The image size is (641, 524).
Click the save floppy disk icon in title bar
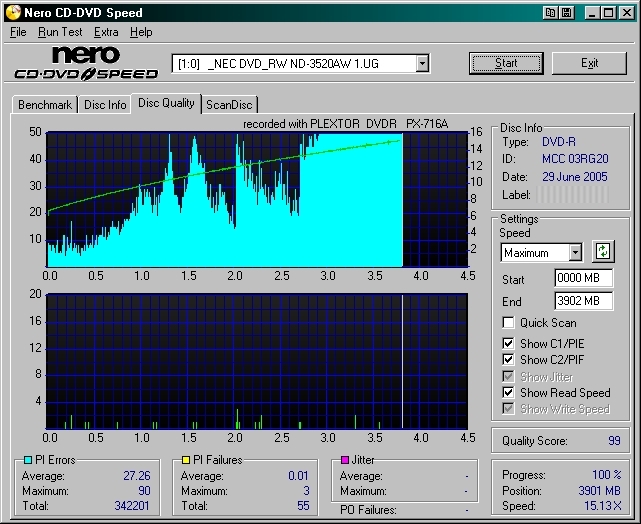(x=567, y=13)
